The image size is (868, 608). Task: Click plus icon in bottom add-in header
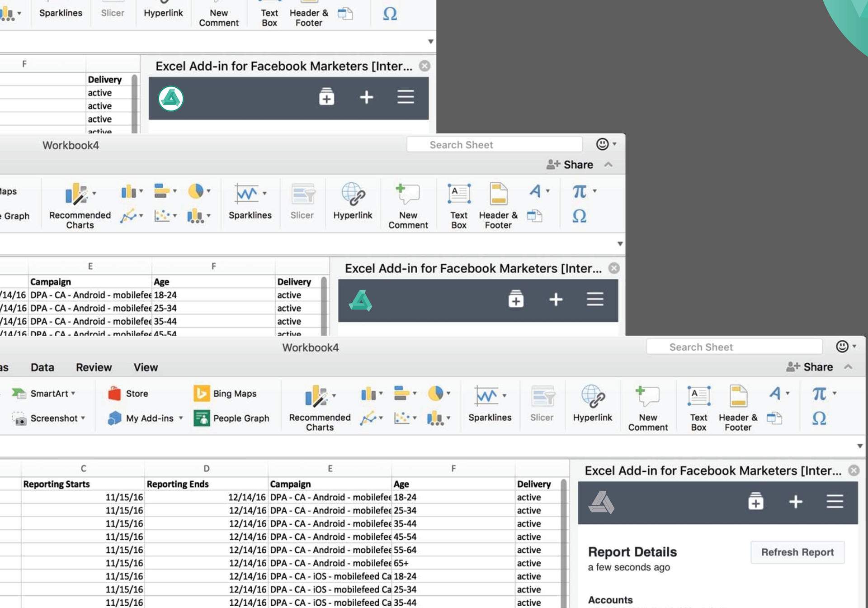coord(795,501)
